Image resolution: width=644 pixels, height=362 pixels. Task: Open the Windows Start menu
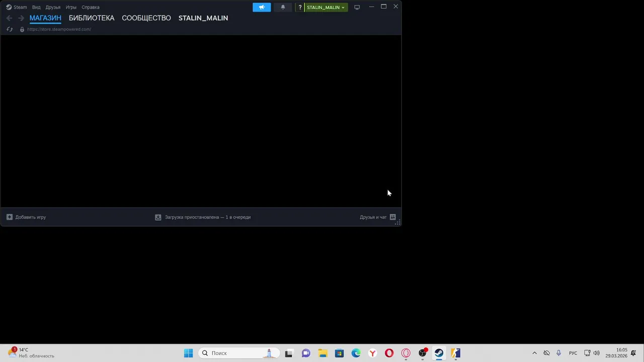(x=188, y=353)
